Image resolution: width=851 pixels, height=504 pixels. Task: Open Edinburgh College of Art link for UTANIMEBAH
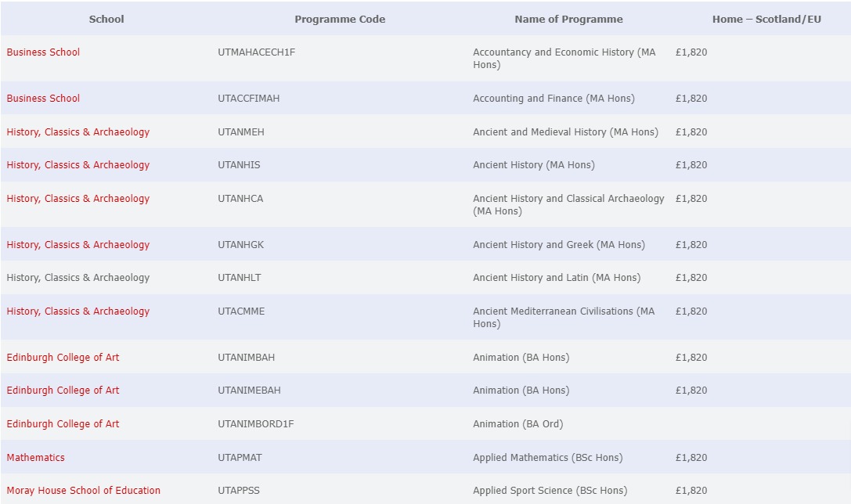click(x=63, y=391)
